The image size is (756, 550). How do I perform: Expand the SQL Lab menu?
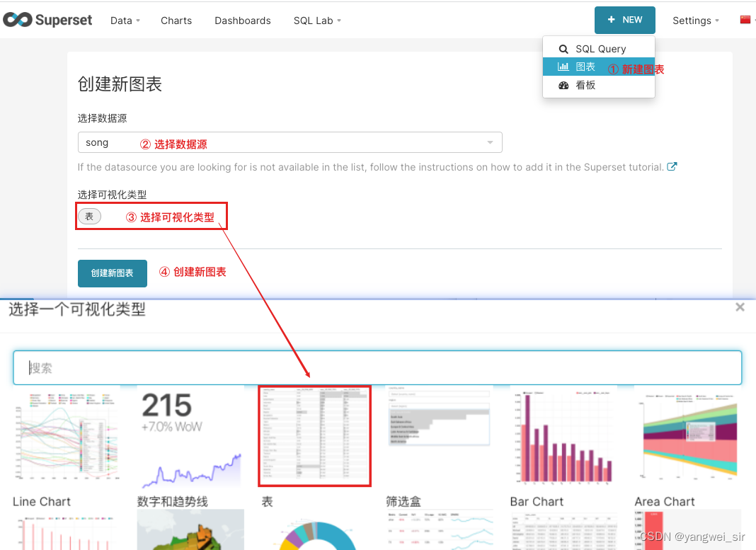click(x=317, y=21)
